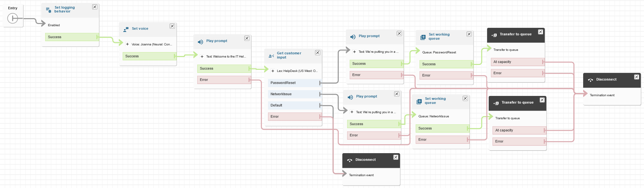Expand the Voice: Joanna details plus sign
Image resolution: width=644 pixels, height=188 pixels.
[127, 44]
